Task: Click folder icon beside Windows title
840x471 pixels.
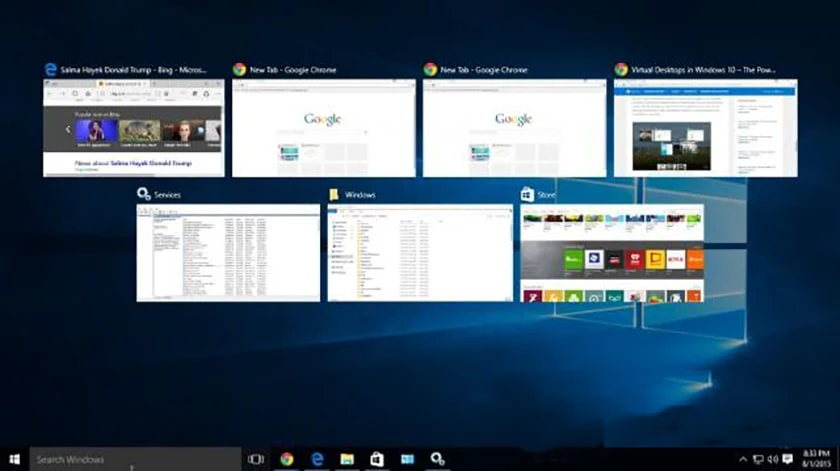Action: tap(334, 194)
